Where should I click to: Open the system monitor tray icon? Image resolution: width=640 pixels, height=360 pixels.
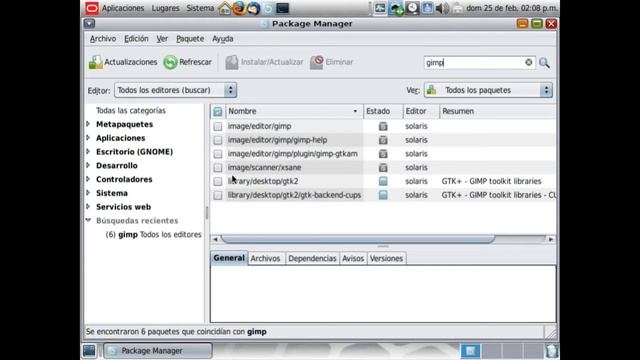click(380, 8)
